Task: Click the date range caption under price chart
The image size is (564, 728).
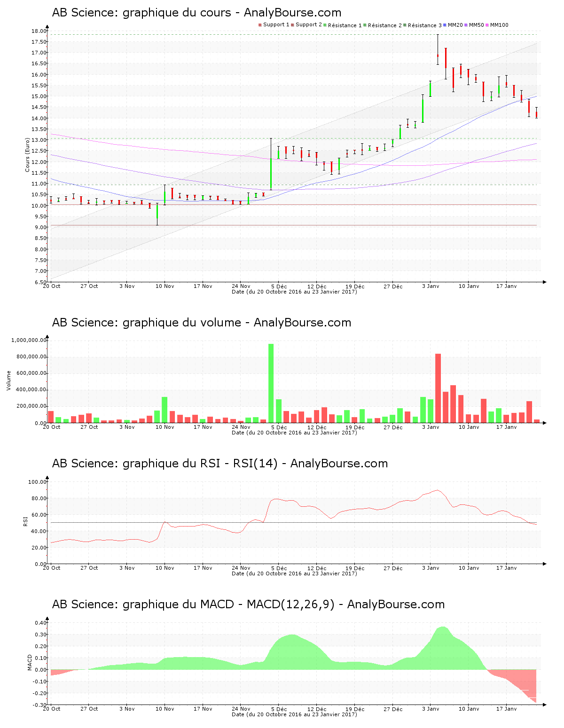Action: (295, 292)
